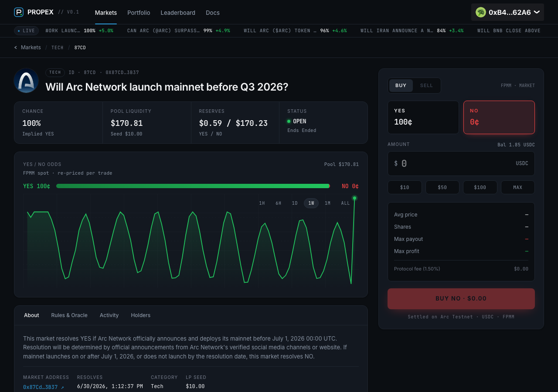Switch to the Activity tab

coord(109,315)
